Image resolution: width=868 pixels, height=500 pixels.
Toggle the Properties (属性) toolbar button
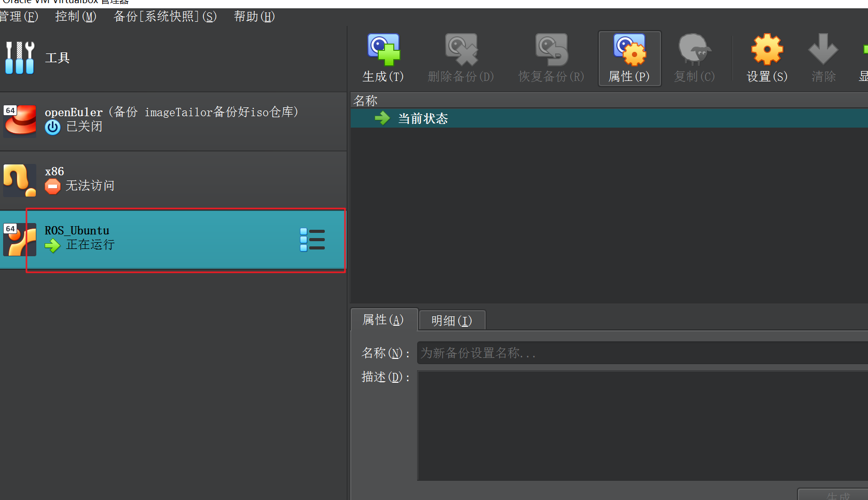(629, 58)
